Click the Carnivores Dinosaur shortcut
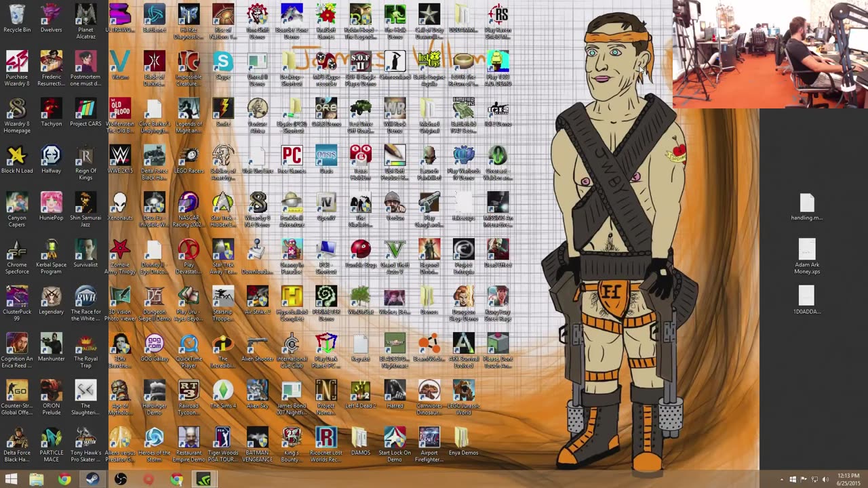The image size is (868, 488). (x=429, y=396)
